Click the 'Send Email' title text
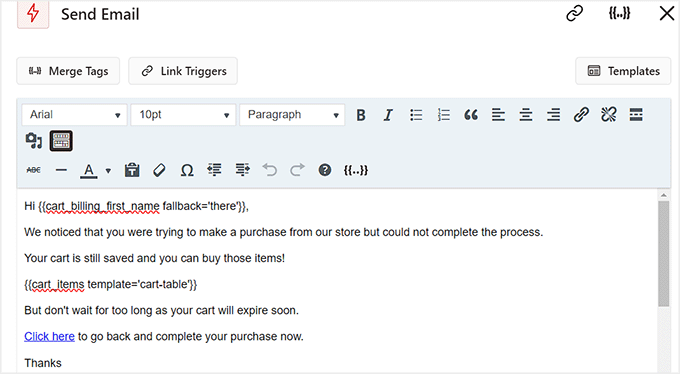The height and width of the screenshot is (374, 680). coord(100,14)
